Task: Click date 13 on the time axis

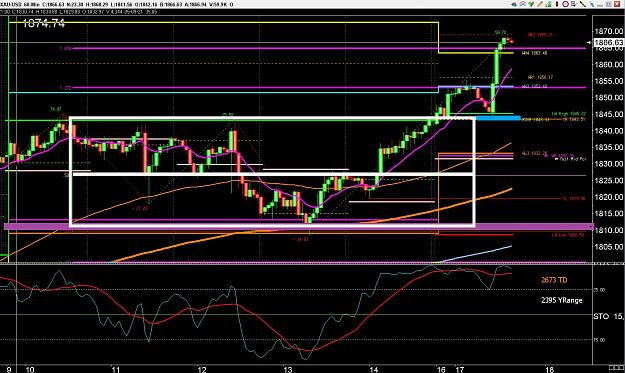Action: 288,369
